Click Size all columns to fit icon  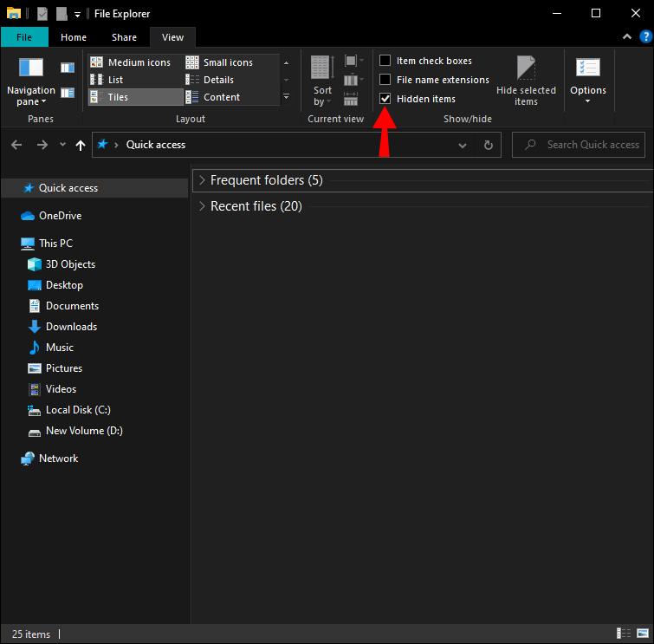pos(351,99)
